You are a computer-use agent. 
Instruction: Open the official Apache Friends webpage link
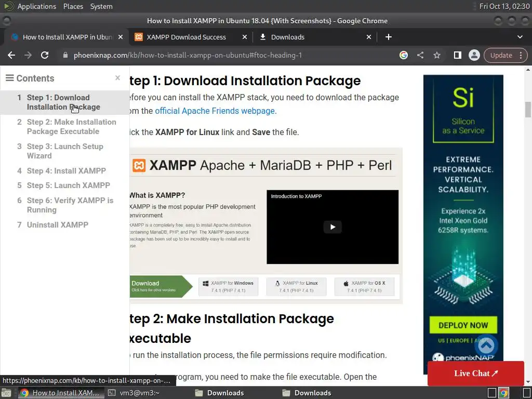point(216,111)
